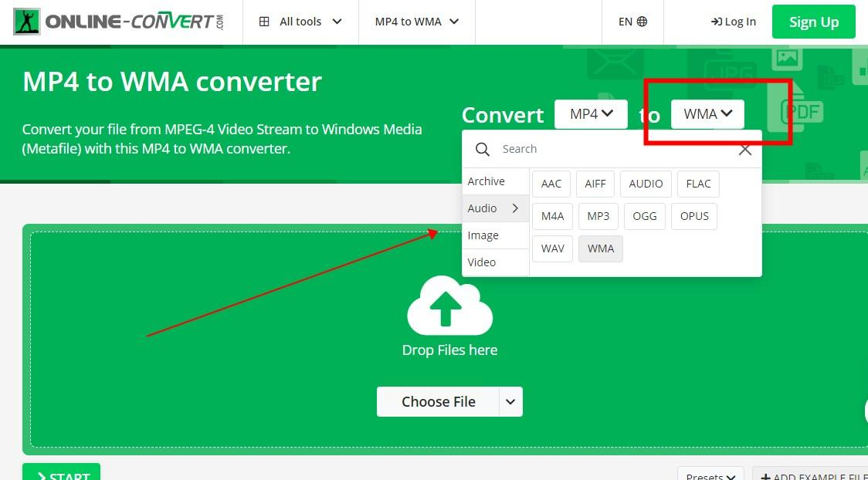Click the cloud upload icon
This screenshot has height=480, width=868.
click(449, 306)
